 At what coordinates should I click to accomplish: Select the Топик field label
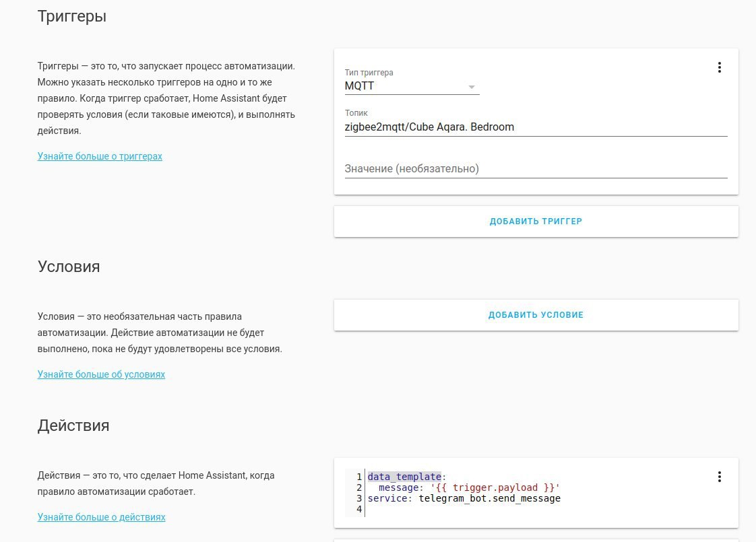click(x=356, y=113)
